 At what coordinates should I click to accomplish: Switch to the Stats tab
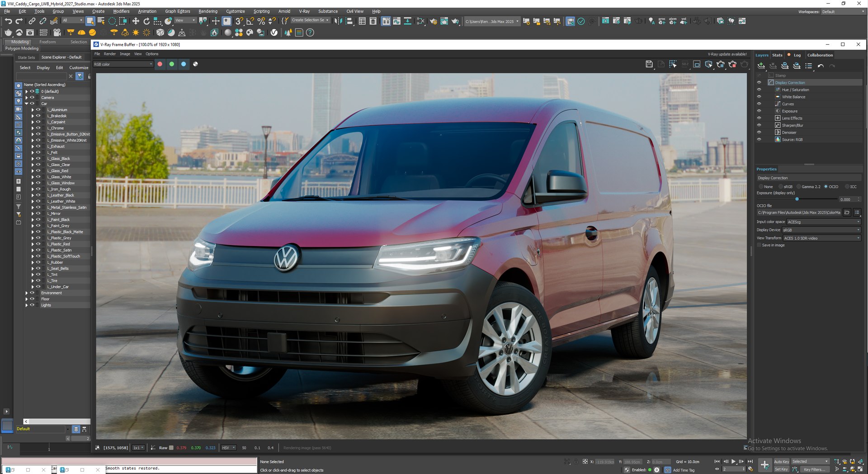coord(777,55)
